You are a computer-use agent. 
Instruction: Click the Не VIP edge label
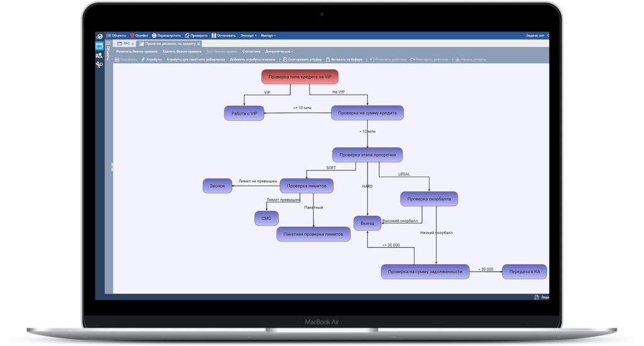tap(338, 92)
